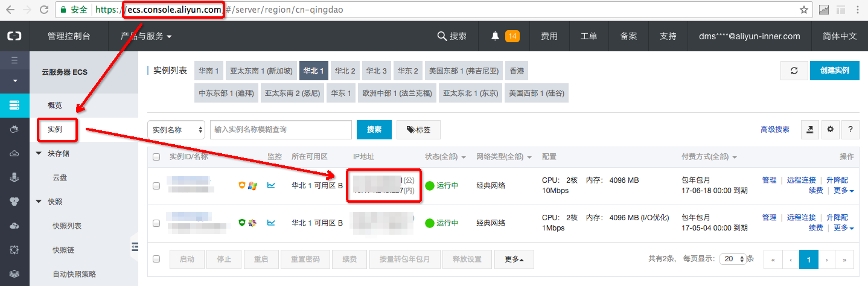
Task: Open column settings gear icon
Action: 830,129
